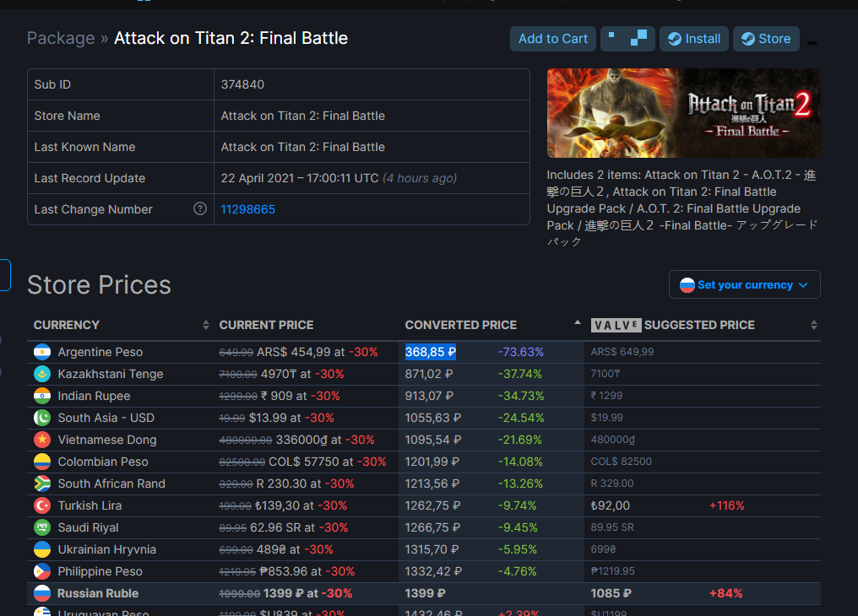Click the Current Price column header

coord(267,325)
